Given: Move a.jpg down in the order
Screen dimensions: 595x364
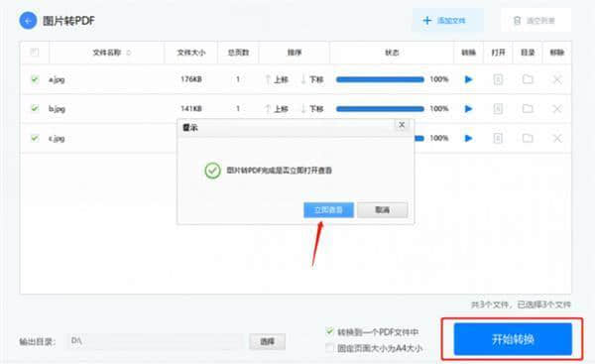Looking at the screenshot, I should tap(312, 79).
